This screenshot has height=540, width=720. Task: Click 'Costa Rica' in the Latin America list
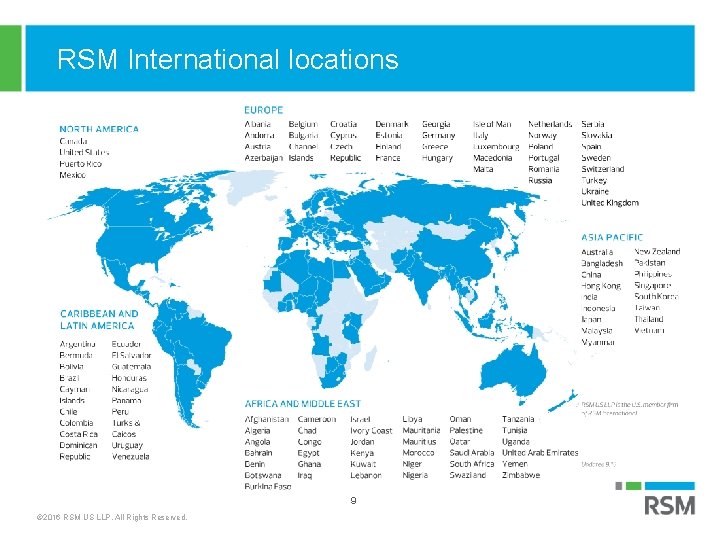tap(79, 434)
